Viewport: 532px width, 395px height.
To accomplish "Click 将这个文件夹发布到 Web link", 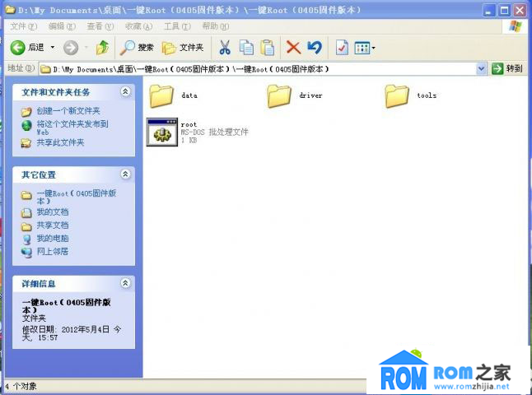I will pyautogui.click(x=72, y=128).
